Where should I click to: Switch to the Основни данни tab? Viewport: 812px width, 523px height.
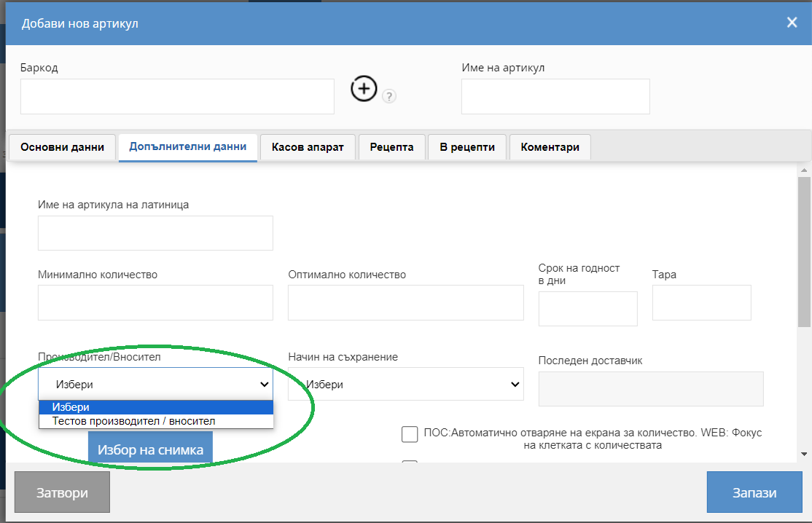(62, 147)
